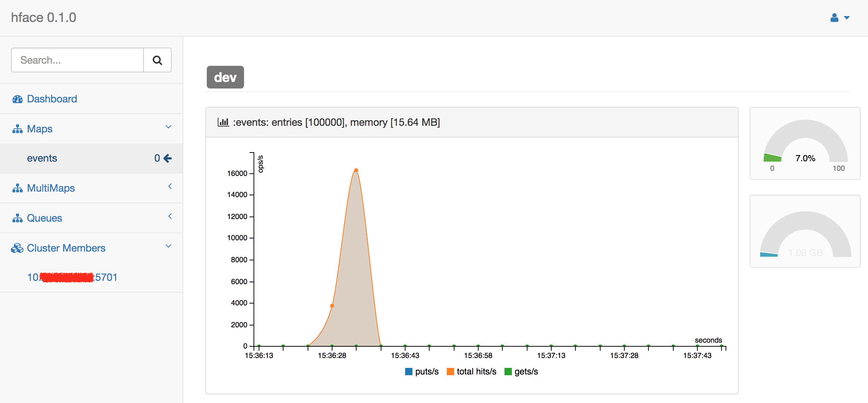Click the Queues sitemap icon
868x403 pixels.
pyautogui.click(x=18, y=218)
